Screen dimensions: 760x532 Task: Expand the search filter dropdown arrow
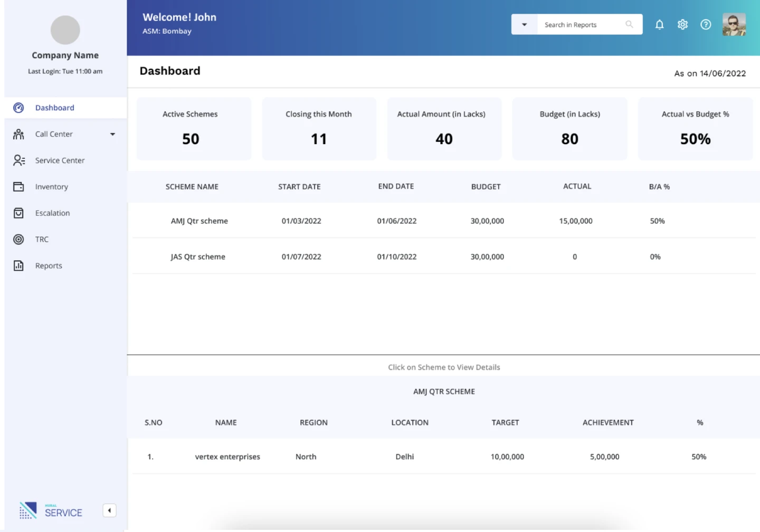tap(524, 24)
